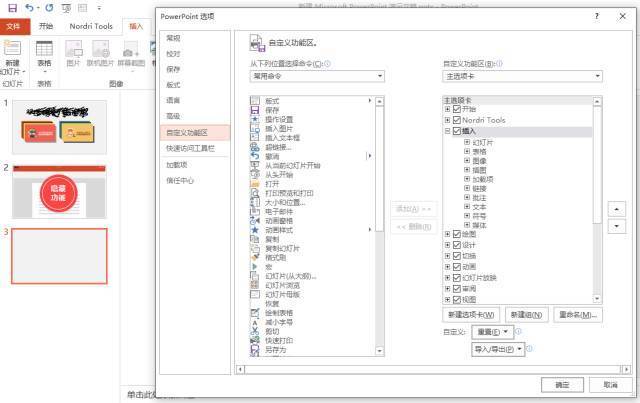Click the Save (保存) command icon in the list

(255, 110)
